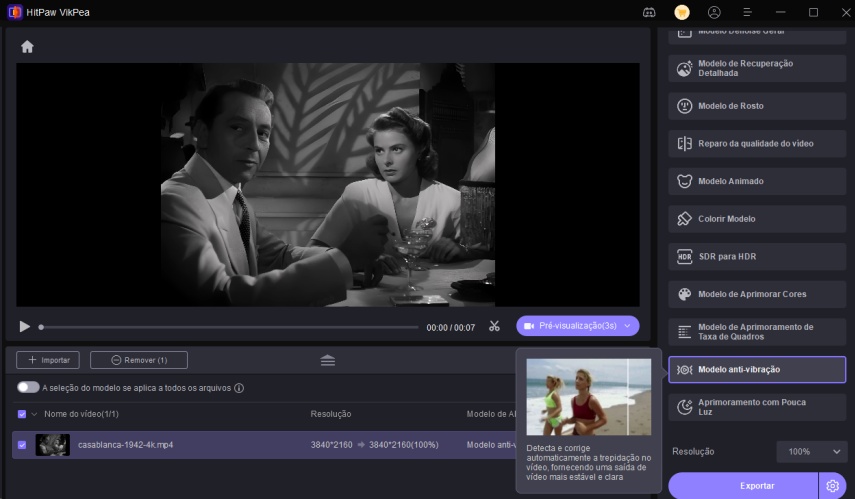Open export settings gear icon

coord(832,485)
